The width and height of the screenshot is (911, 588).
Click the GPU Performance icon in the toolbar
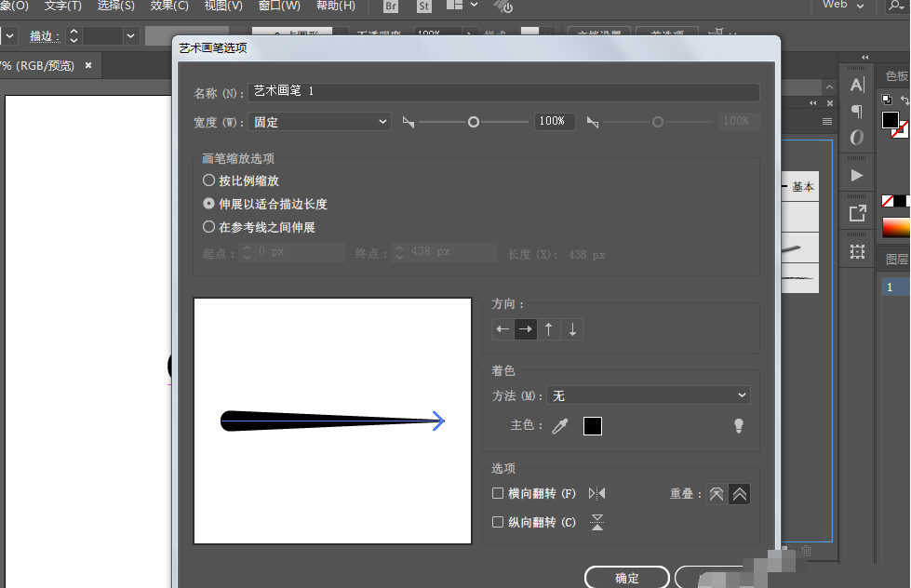(503, 8)
